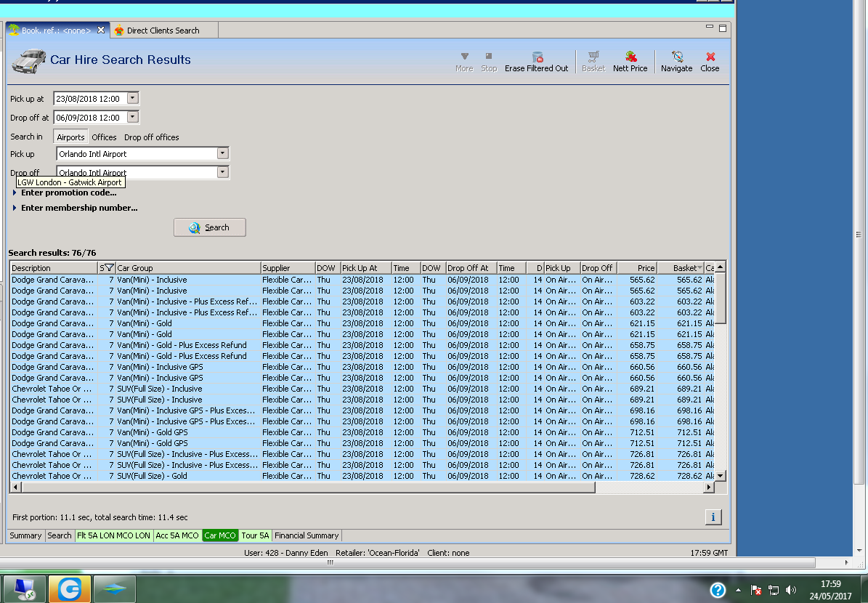Show hidden tray icons arrow
Screen dimensions: 868x603
pos(738,590)
